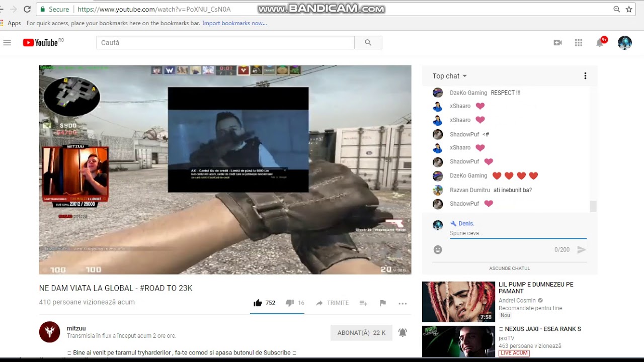
Task: Click the DzeKo Gaming RESPECT message avatar
Action: pos(438,93)
